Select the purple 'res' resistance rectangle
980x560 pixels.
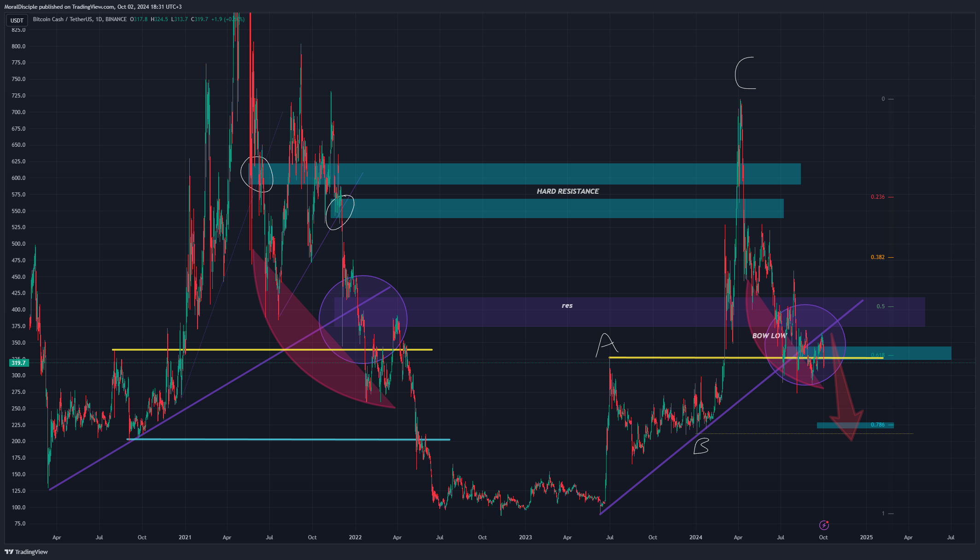[x=629, y=312]
